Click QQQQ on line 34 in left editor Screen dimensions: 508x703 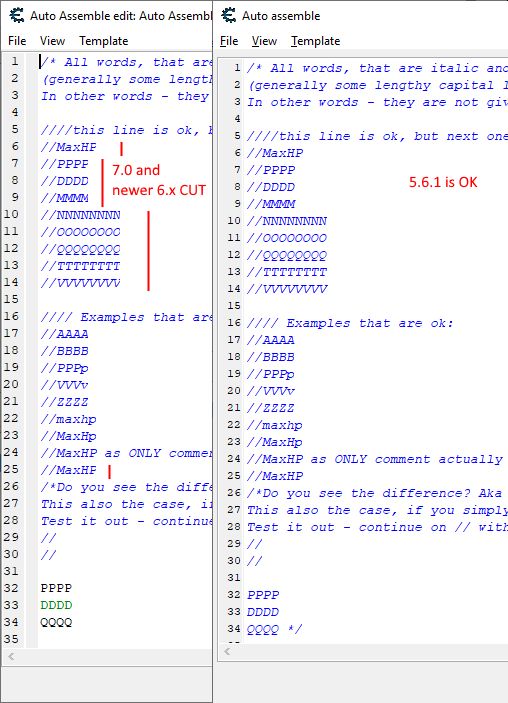tap(56, 622)
